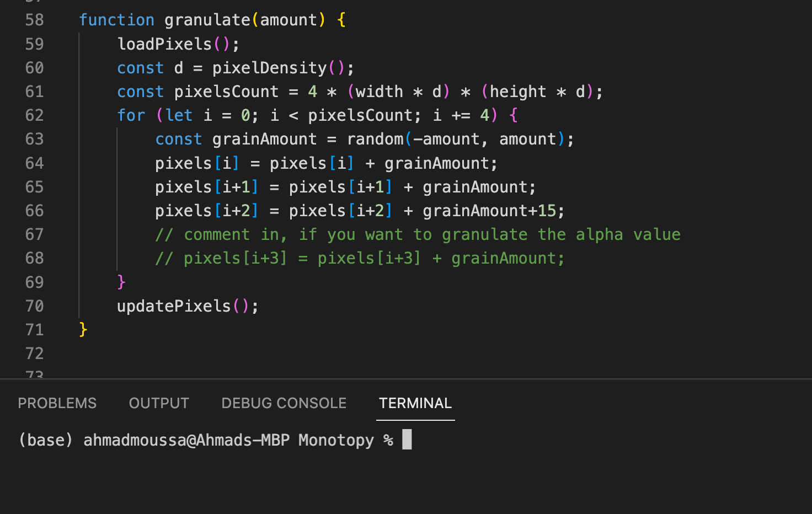This screenshot has height=514, width=812.
Task: Click the updatePixels call on line 70
Action: pyautogui.click(x=174, y=306)
